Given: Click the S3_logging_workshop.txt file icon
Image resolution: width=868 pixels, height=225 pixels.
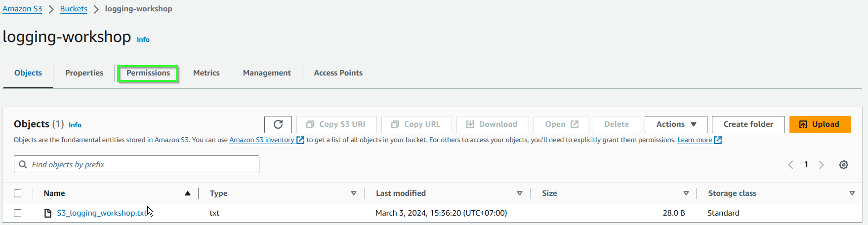Looking at the screenshot, I should [x=48, y=213].
